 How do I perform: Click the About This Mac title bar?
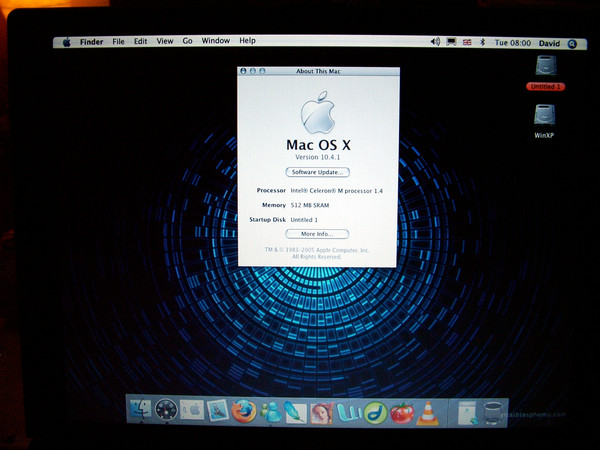[318, 71]
